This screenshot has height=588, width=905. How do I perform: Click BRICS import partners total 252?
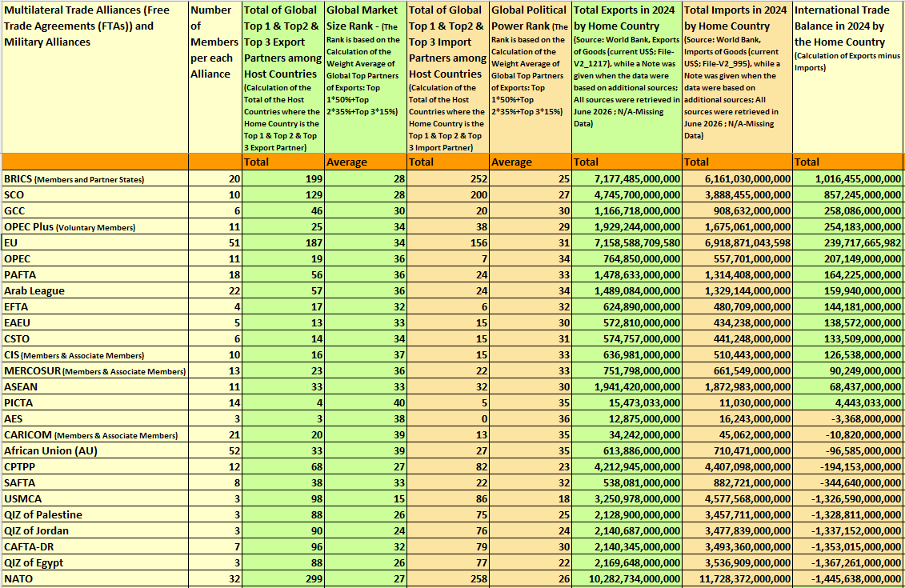click(x=448, y=178)
